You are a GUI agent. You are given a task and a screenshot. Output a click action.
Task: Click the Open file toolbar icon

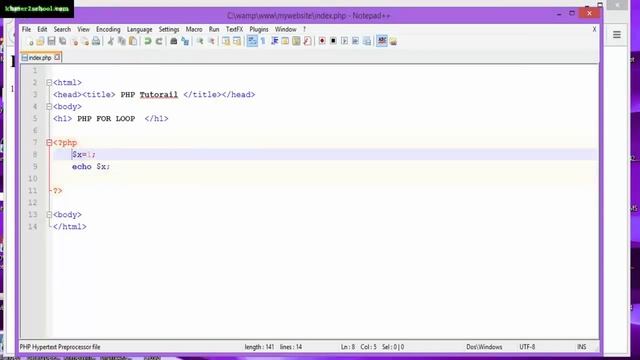(40, 41)
